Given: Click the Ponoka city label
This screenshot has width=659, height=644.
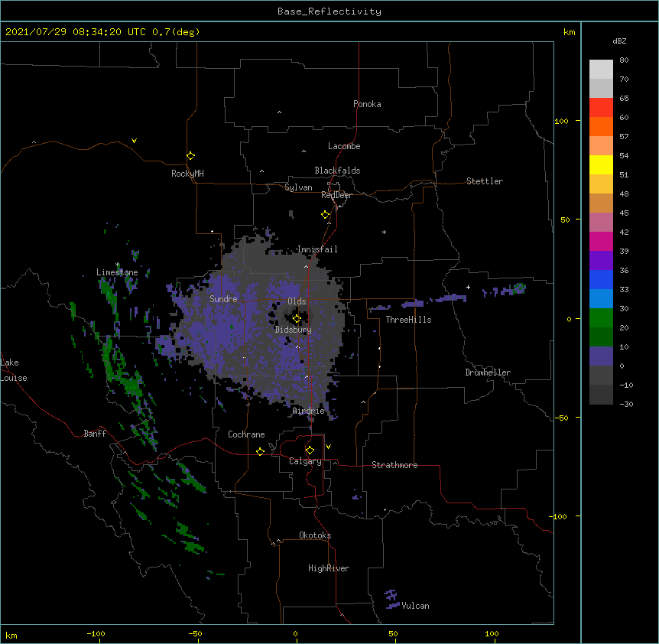Looking at the screenshot, I should (x=367, y=104).
